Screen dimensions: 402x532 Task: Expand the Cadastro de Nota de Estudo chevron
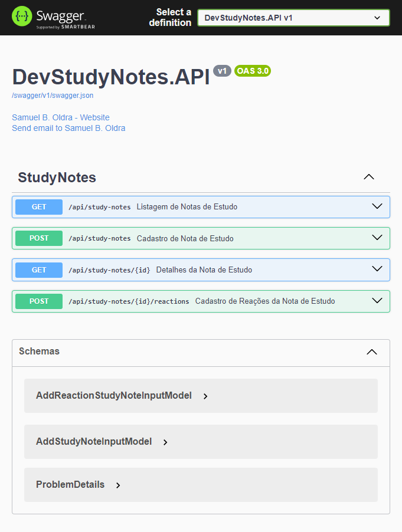click(377, 238)
